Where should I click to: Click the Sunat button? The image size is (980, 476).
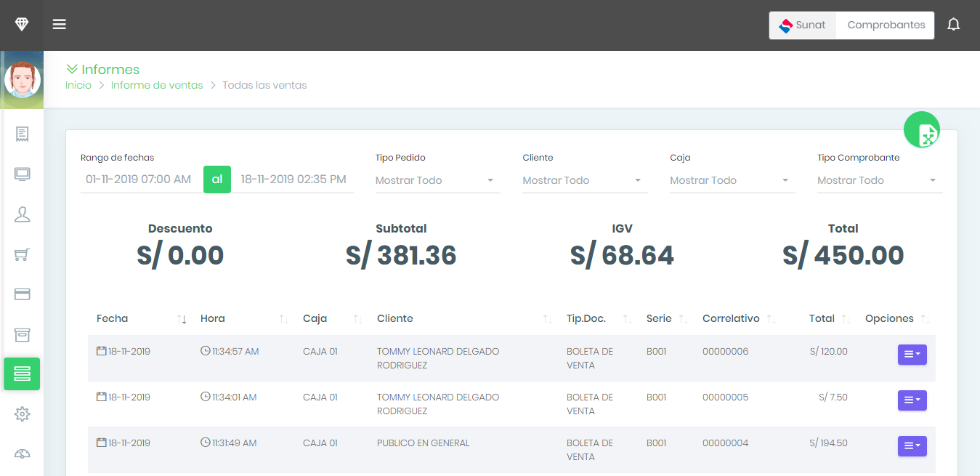coord(803,25)
